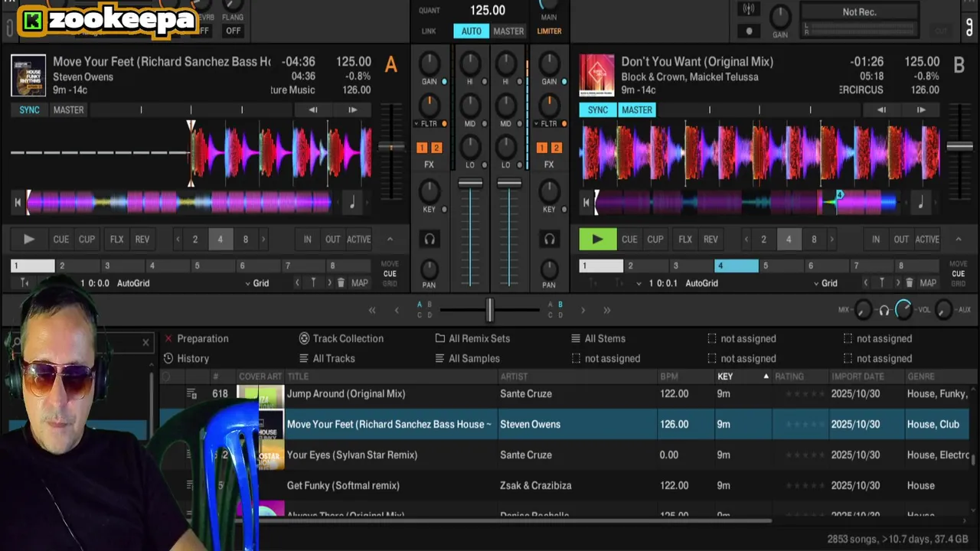
Task: Collapse deck A advanced panel chevron
Action: (x=390, y=239)
